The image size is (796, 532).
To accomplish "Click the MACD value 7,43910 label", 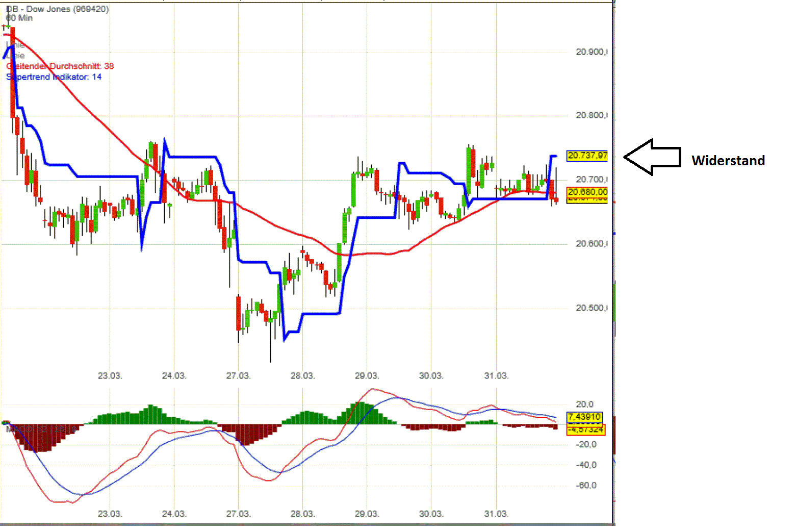I will (584, 417).
